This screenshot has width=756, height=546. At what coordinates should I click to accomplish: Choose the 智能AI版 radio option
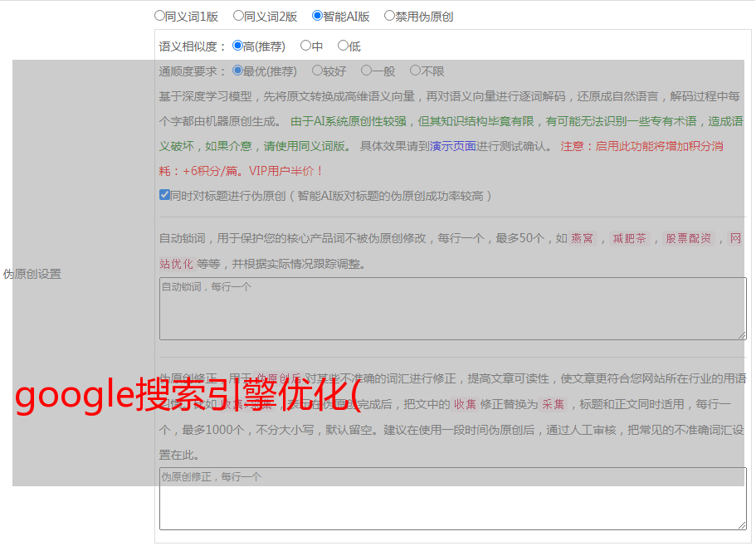click(x=317, y=16)
